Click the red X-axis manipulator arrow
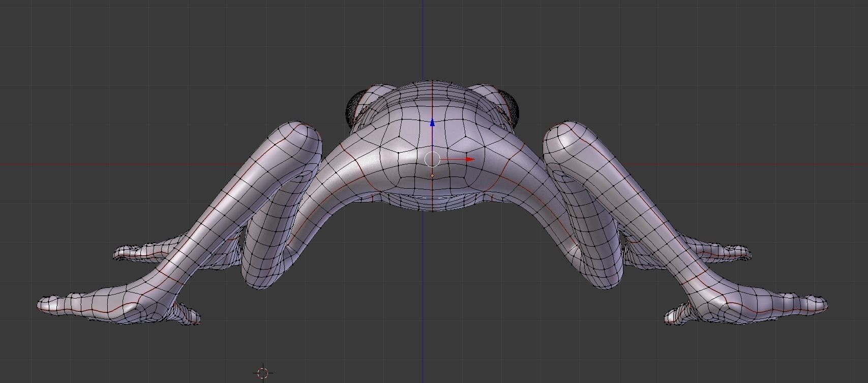Image resolution: width=868 pixels, height=383 pixels. click(x=470, y=159)
